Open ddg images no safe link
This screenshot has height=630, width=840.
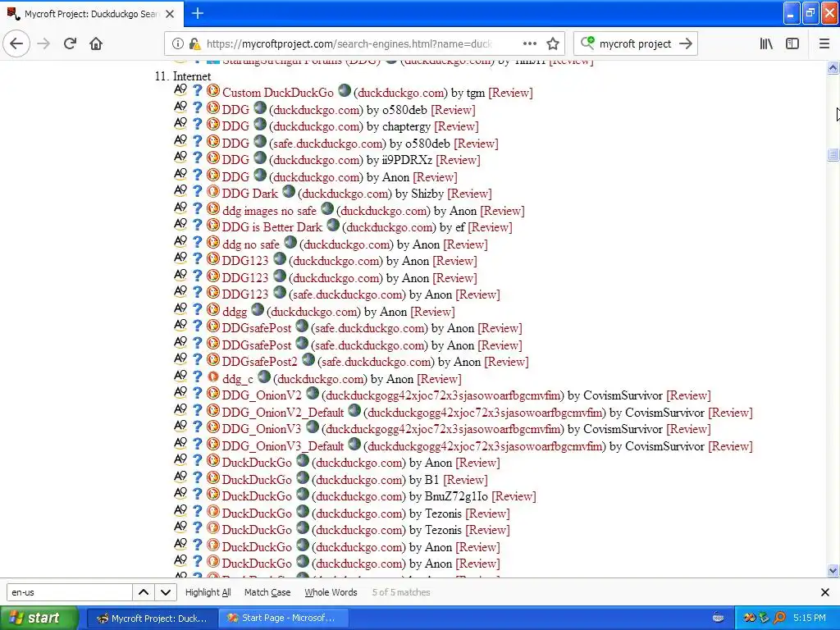click(269, 211)
